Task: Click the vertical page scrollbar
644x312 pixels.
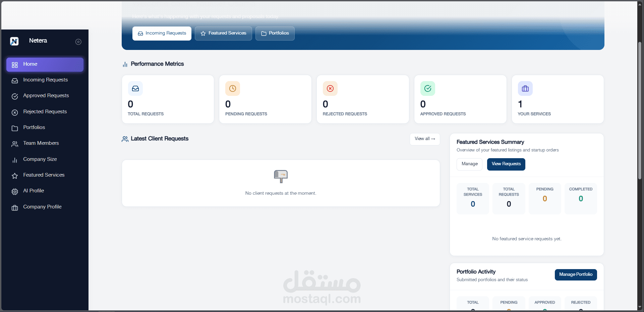Action: (x=640, y=111)
